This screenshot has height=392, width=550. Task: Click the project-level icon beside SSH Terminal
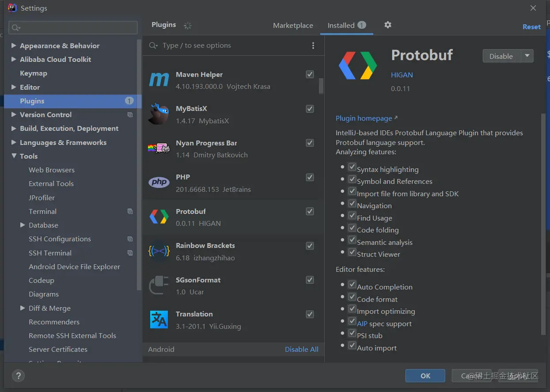point(130,253)
